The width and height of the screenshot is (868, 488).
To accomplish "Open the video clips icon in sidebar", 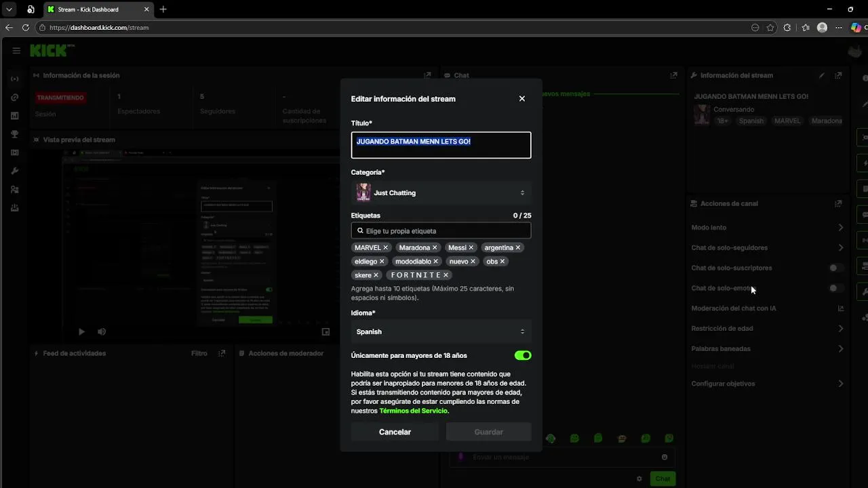I will pos(15,152).
